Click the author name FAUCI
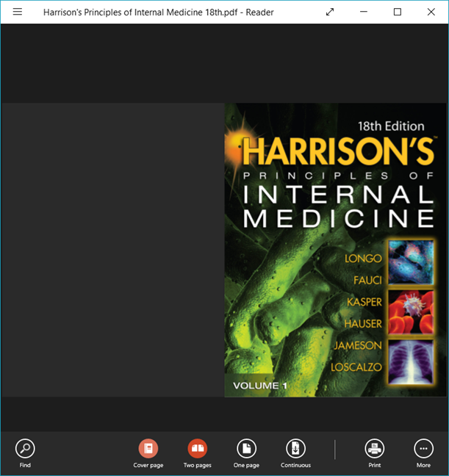This screenshot has height=476, width=449. pyautogui.click(x=367, y=280)
